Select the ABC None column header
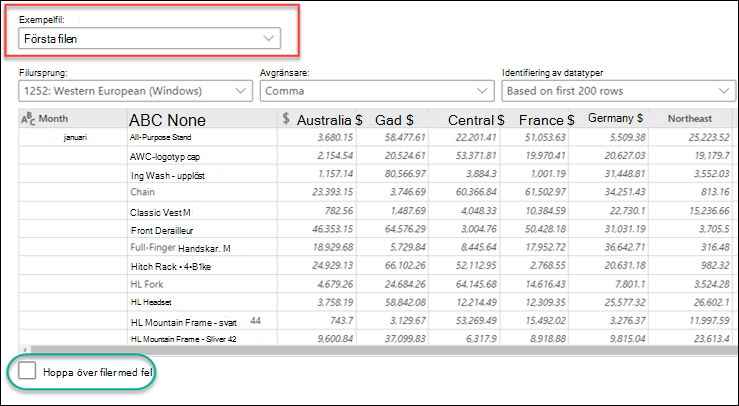 [x=202, y=119]
